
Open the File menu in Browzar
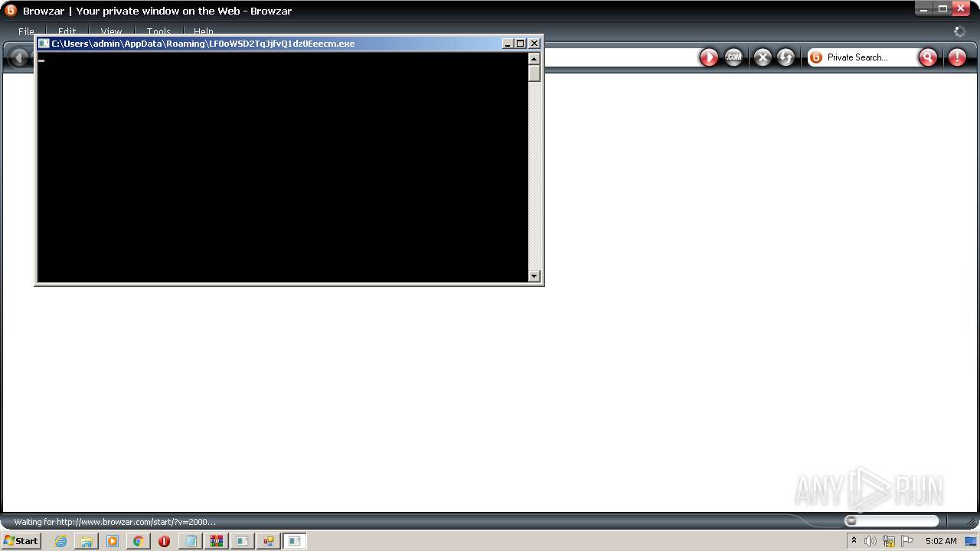pyautogui.click(x=26, y=31)
